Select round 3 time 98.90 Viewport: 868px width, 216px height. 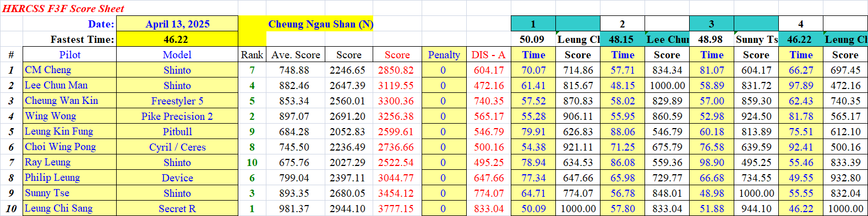pos(712,163)
